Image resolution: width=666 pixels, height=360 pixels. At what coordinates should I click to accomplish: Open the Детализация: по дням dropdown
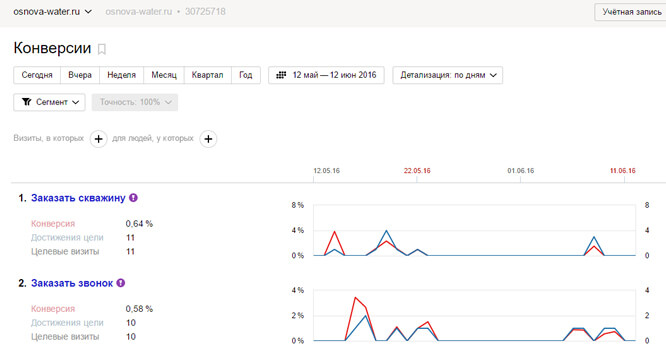tap(448, 75)
